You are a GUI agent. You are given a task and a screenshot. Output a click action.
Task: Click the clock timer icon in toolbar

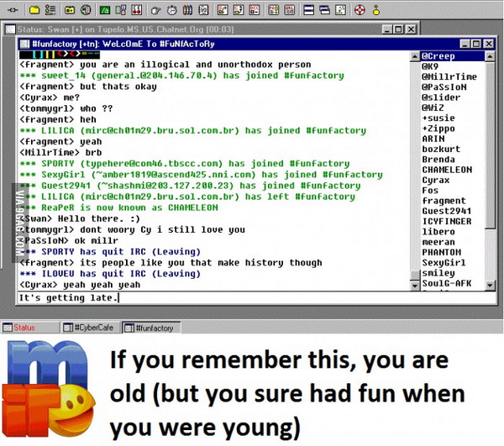(x=172, y=9)
